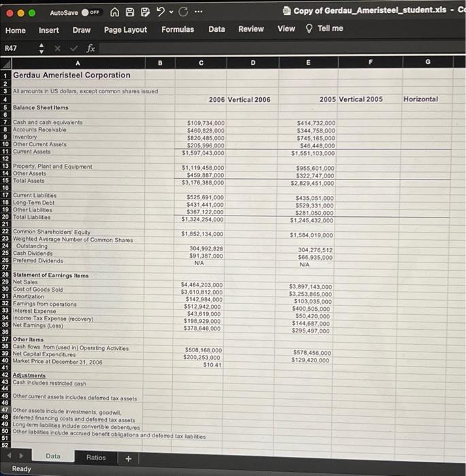466x476 pixels.
Task: Click the 2006 Net Sales value $4,464,203,000
Action: (x=201, y=285)
